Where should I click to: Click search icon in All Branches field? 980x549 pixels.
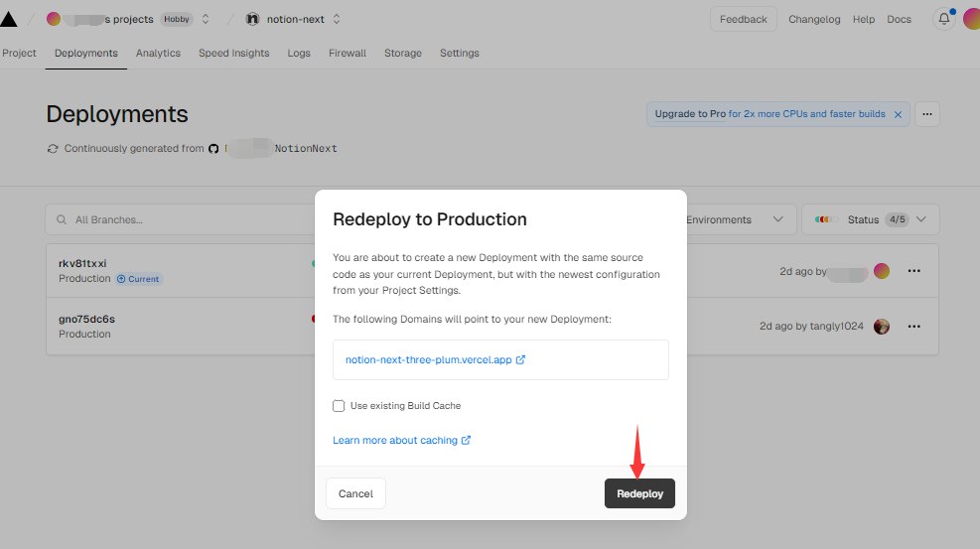click(x=62, y=219)
